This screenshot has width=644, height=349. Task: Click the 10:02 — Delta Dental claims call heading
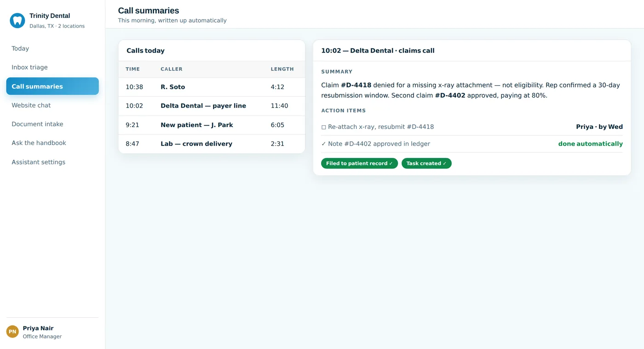coord(378,51)
